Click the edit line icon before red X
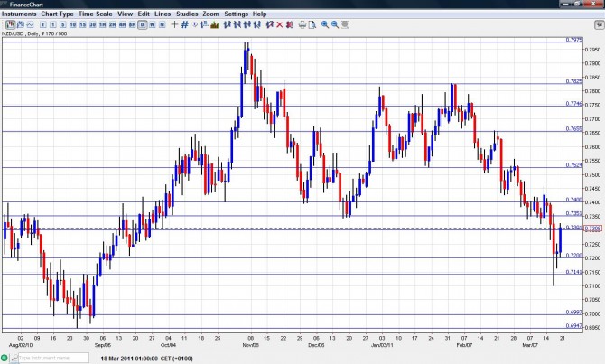Screen dimensions: 605x364 pyautogui.click(x=270, y=24)
